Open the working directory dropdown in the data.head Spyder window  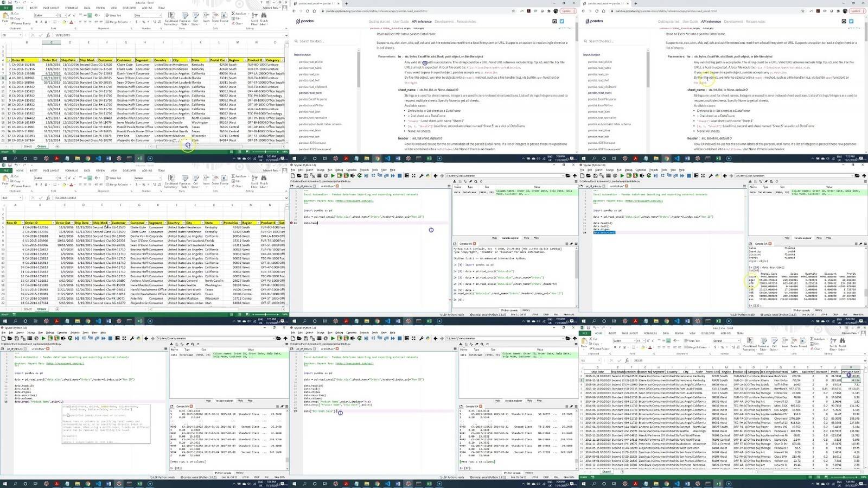[563, 175]
